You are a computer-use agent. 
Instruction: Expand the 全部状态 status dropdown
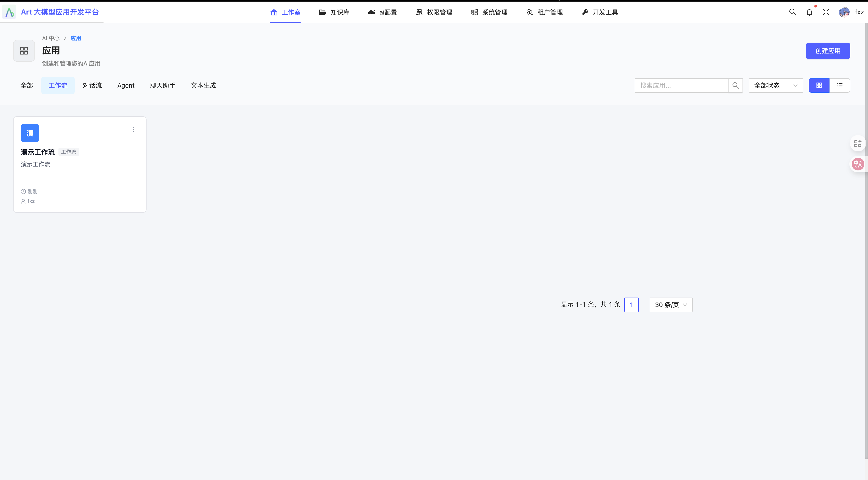coord(776,85)
